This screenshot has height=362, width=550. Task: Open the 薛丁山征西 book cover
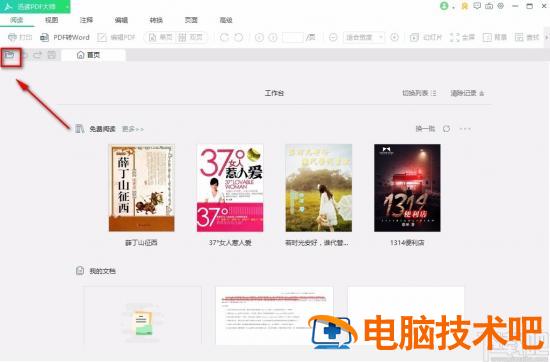pyautogui.click(x=141, y=188)
